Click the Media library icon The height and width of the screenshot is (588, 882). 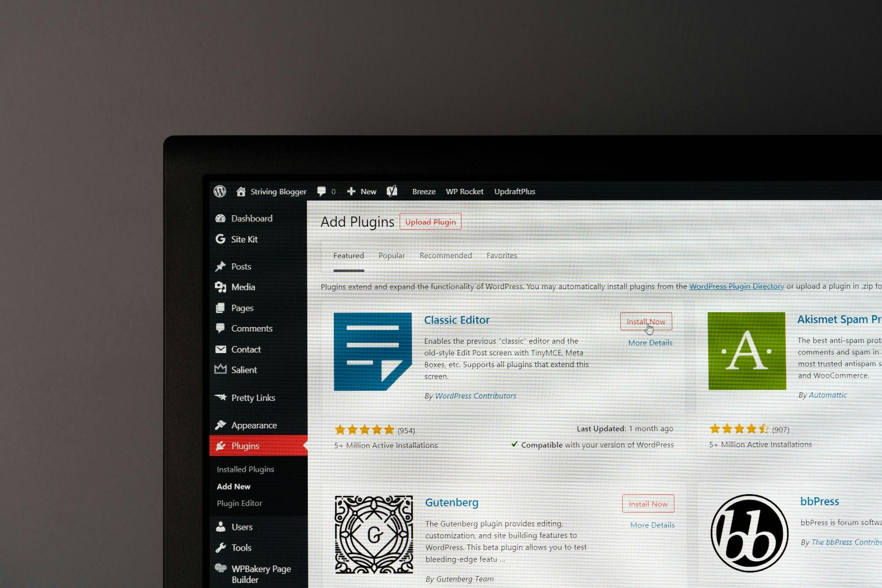click(x=221, y=287)
